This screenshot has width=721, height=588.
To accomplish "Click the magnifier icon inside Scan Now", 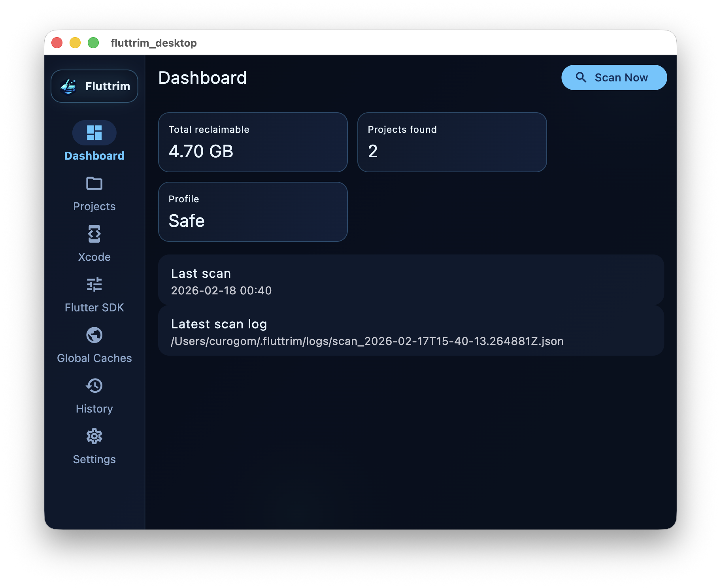I will click(x=581, y=77).
